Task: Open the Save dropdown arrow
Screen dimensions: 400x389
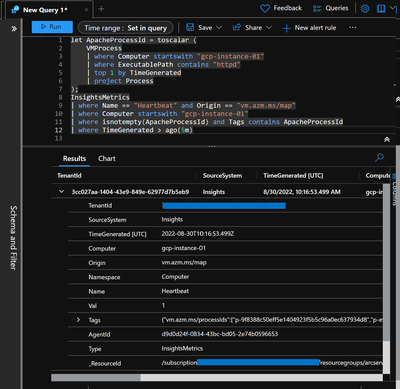Action: (219, 28)
